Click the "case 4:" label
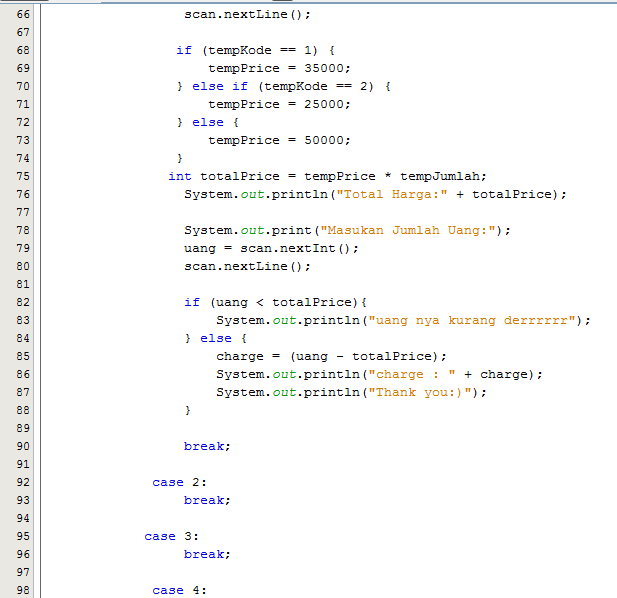Viewport: 617px width, 598px height. [x=179, y=591]
